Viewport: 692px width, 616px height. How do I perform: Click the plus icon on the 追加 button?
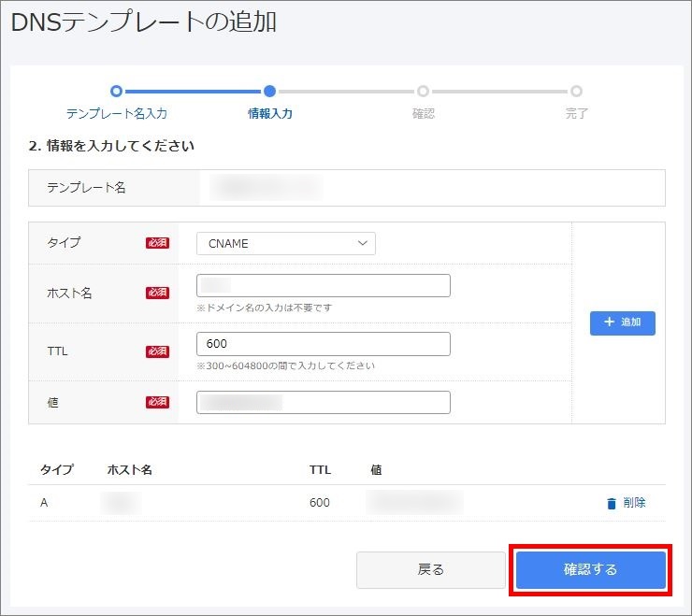click(x=609, y=322)
